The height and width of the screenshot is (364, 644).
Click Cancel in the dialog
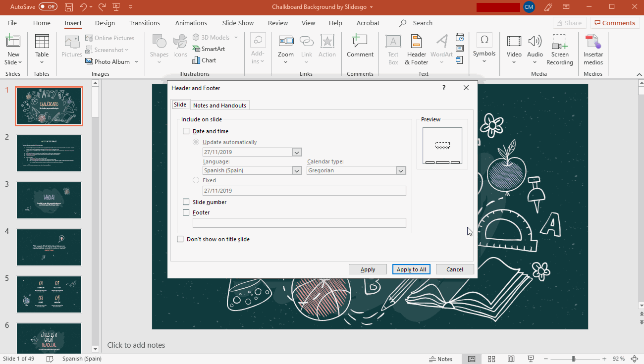tap(454, 269)
